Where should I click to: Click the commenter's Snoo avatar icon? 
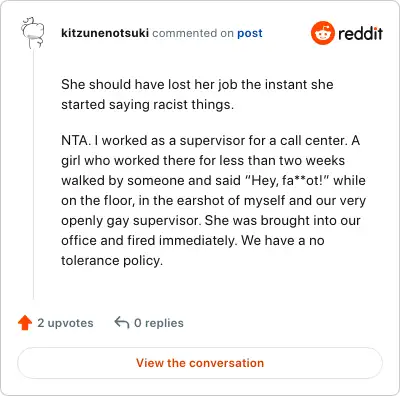coord(33,33)
